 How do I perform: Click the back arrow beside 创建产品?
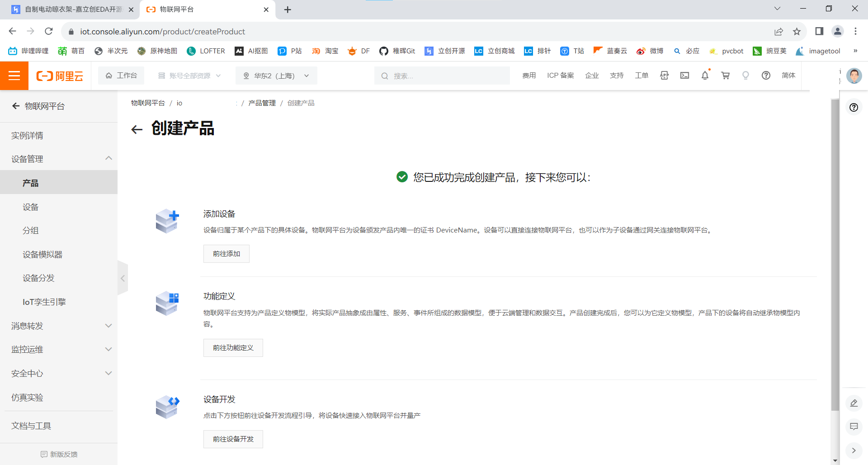137,130
